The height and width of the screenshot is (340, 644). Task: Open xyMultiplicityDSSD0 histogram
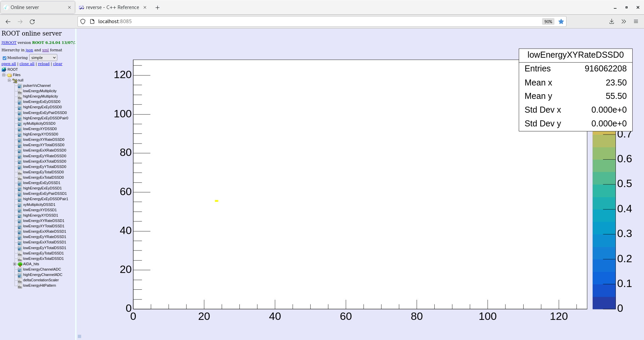click(x=39, y=124)
